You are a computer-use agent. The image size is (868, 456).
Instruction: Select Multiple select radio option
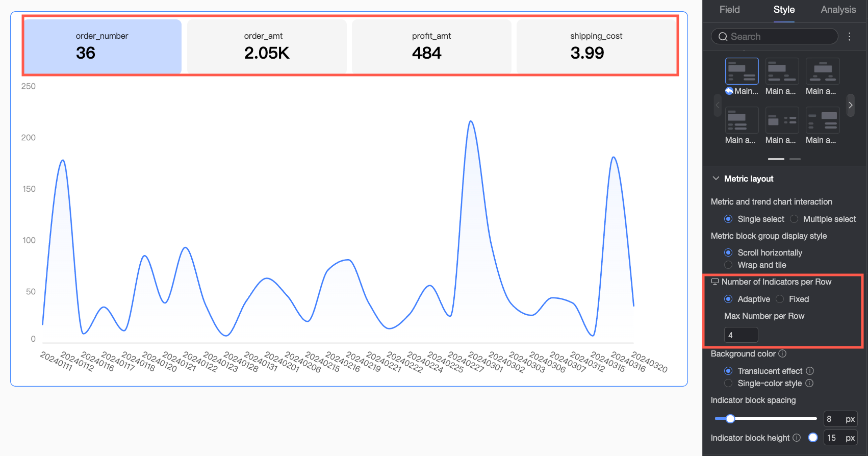pyautogui.click(x=794, y=219)
